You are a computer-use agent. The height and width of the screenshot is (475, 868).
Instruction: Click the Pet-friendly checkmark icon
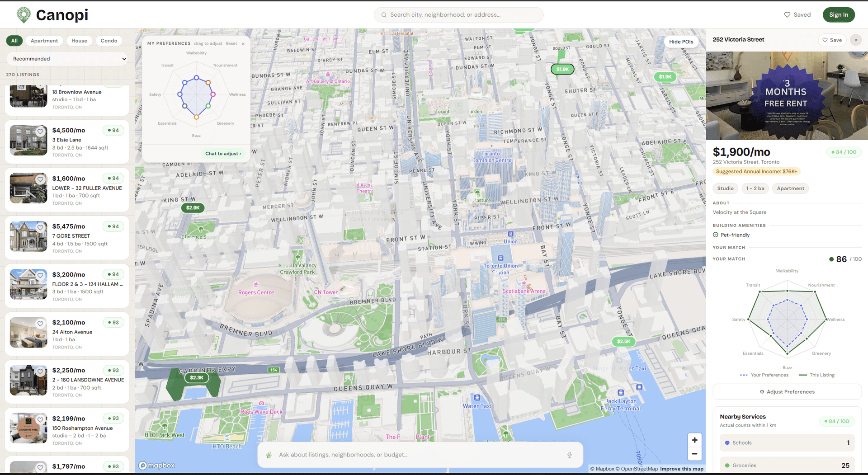coord(716,235)
